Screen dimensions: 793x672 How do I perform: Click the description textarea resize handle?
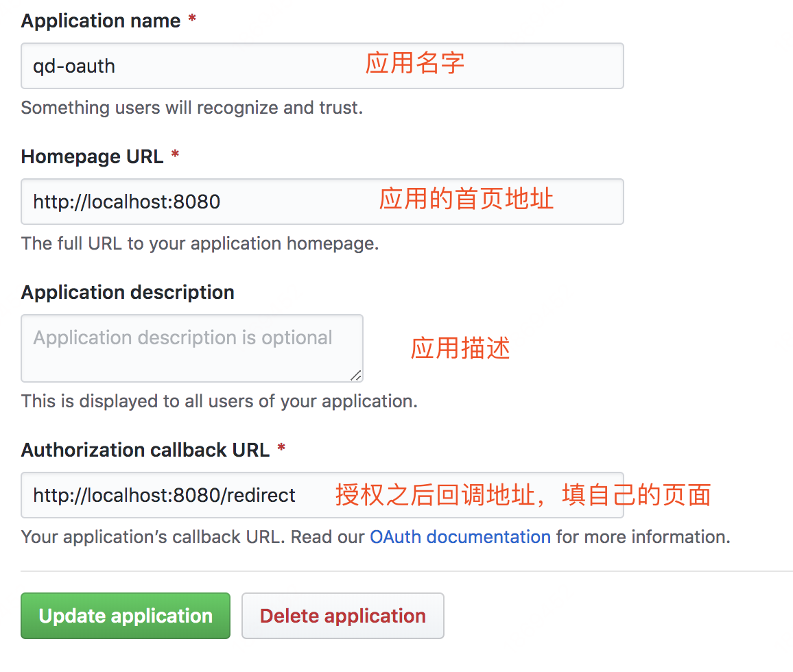tap(356, 375)
